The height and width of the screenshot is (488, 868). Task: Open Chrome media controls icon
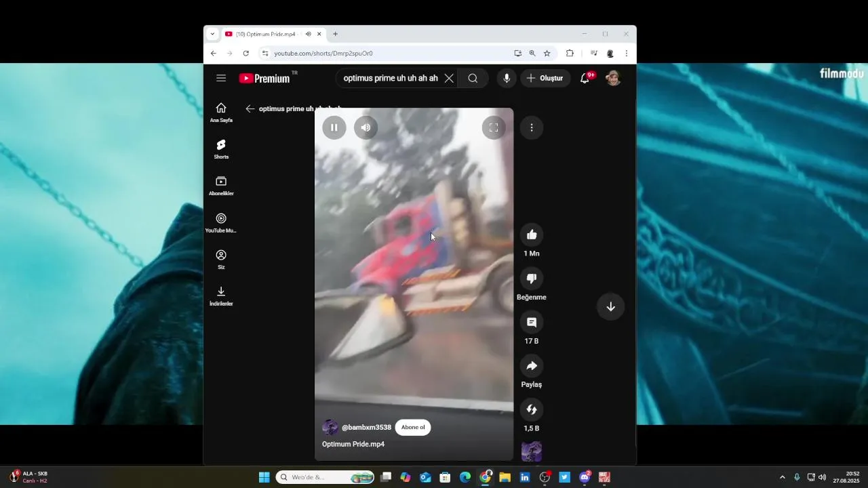click(593, 53)
